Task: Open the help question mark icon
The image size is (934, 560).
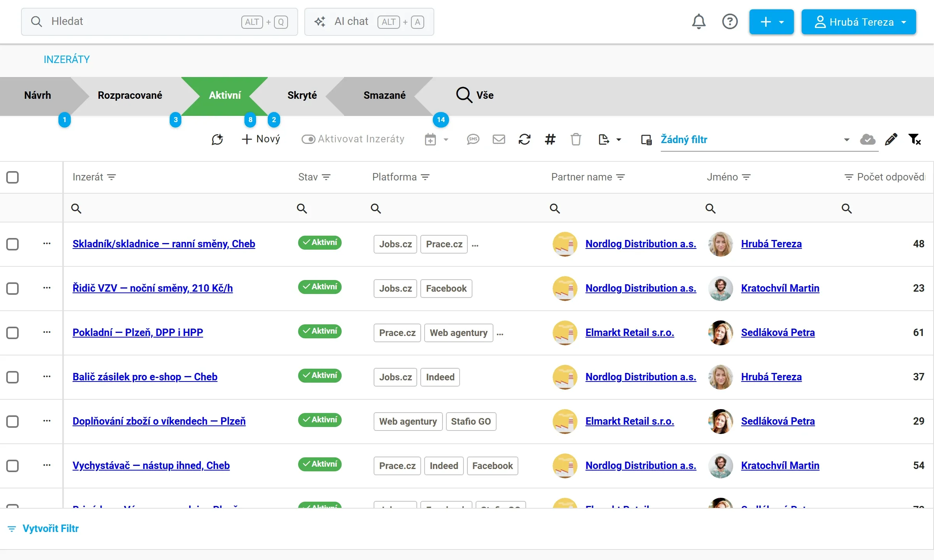Action: pyautogui.click(x=730, y=22)
